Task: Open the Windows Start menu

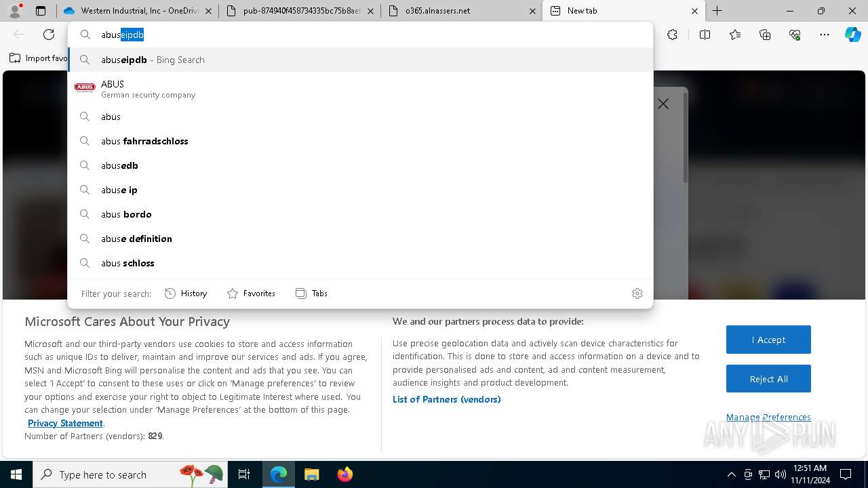Action: (x=16, y=474)
